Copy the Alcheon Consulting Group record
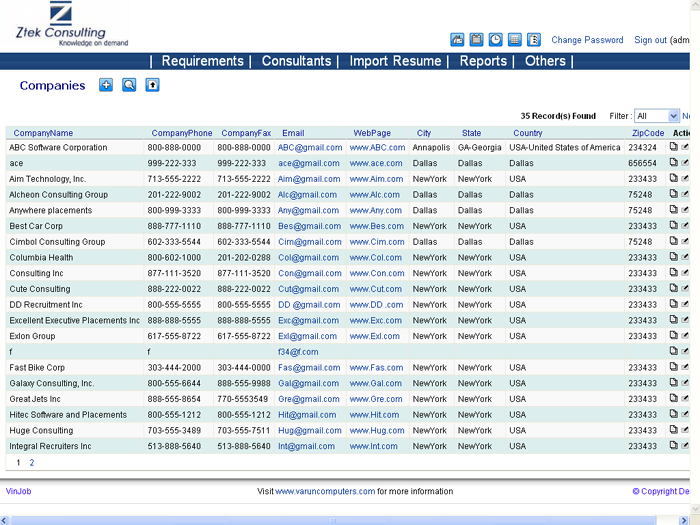 point(674,193)
